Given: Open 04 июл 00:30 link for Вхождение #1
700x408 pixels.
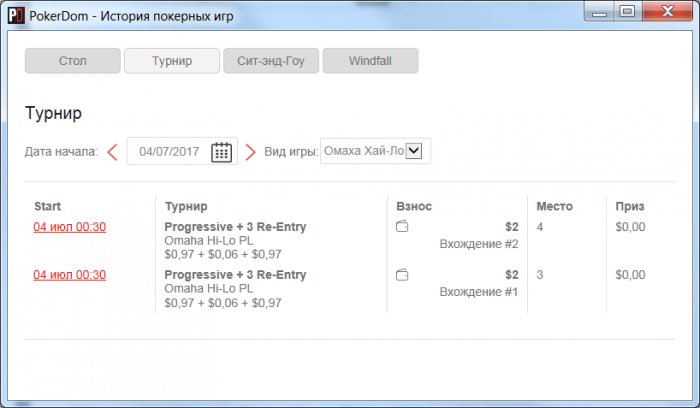Looking at the screenshot, I should coord(70,275).
